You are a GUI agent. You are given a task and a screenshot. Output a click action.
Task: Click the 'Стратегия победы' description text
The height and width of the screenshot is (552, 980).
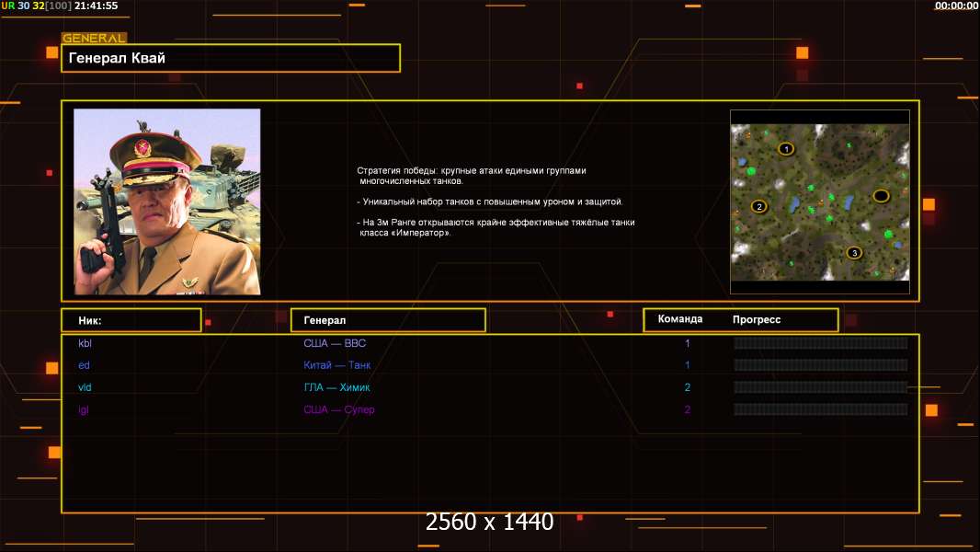[x=472, y=176]
